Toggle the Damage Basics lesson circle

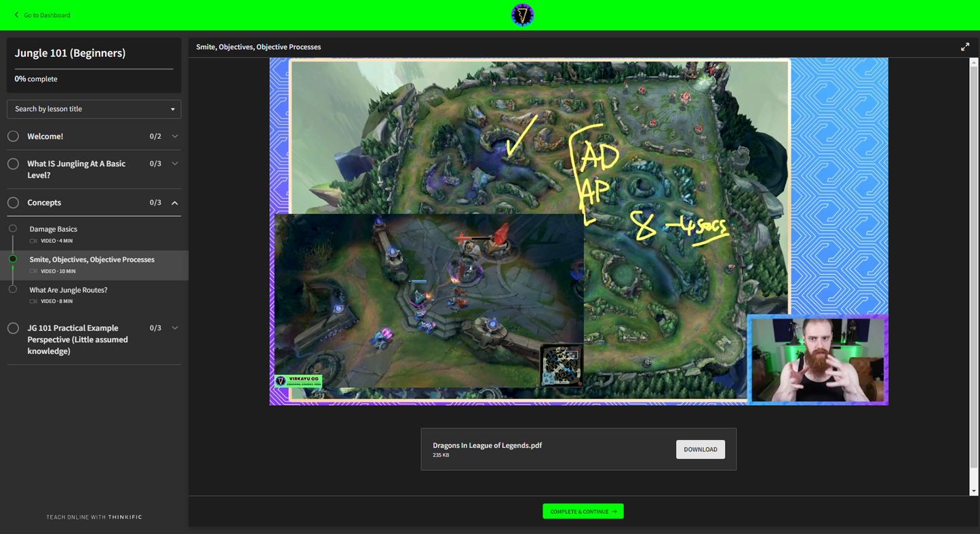coord(13,229)
